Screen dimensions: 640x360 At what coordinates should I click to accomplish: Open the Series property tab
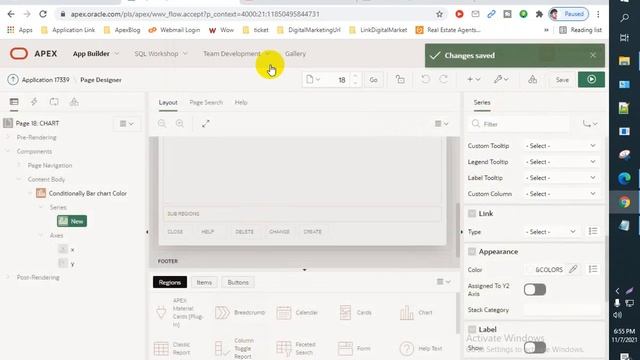click(482, 102)
